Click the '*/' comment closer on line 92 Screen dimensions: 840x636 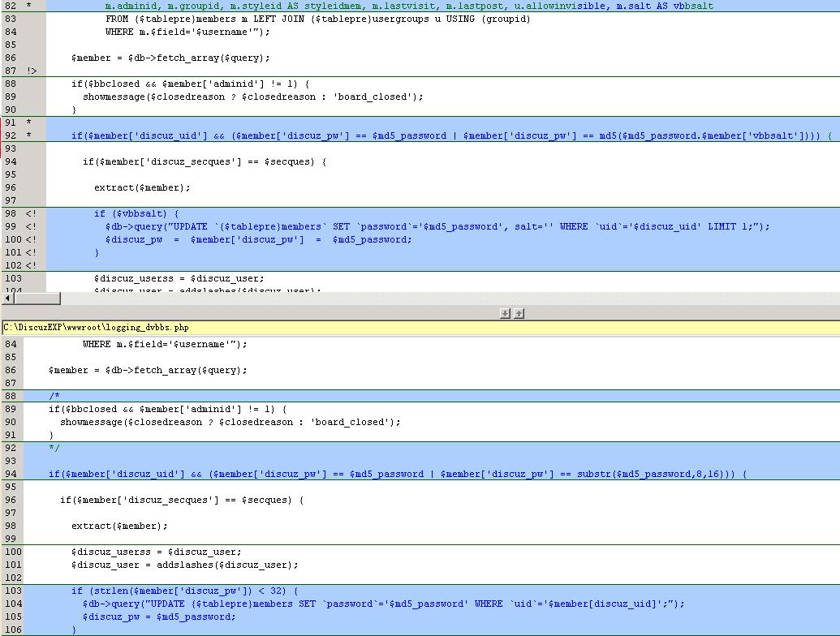click(x=54, y=448)
